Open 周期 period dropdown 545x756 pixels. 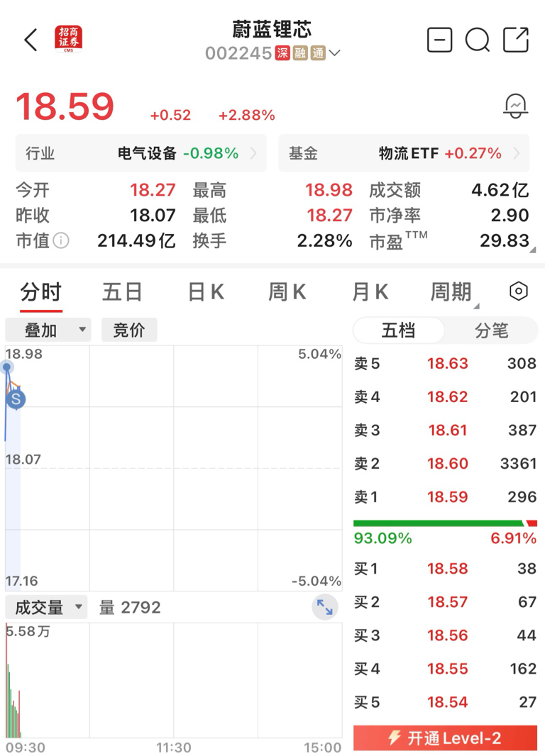pos(453,292)
